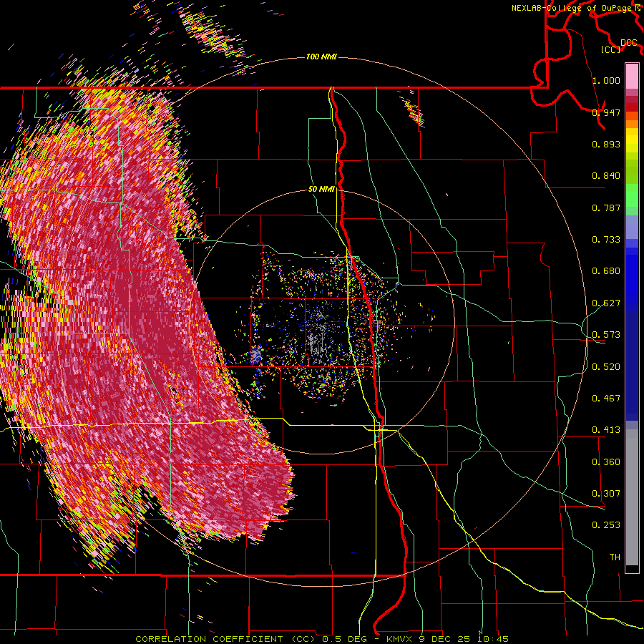The image size is (644, 644).
Task: Click the gray segment of color bar
Action: [x=632, y=497]
